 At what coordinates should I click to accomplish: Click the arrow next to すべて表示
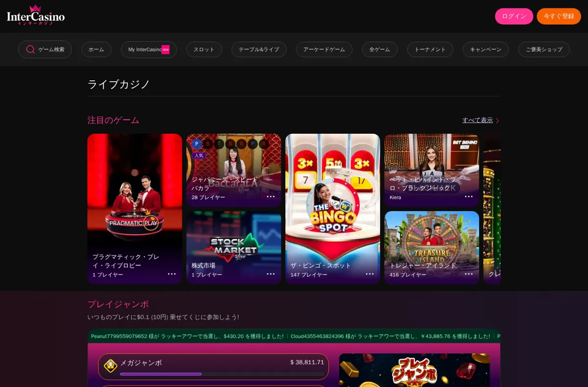point(497,121)
